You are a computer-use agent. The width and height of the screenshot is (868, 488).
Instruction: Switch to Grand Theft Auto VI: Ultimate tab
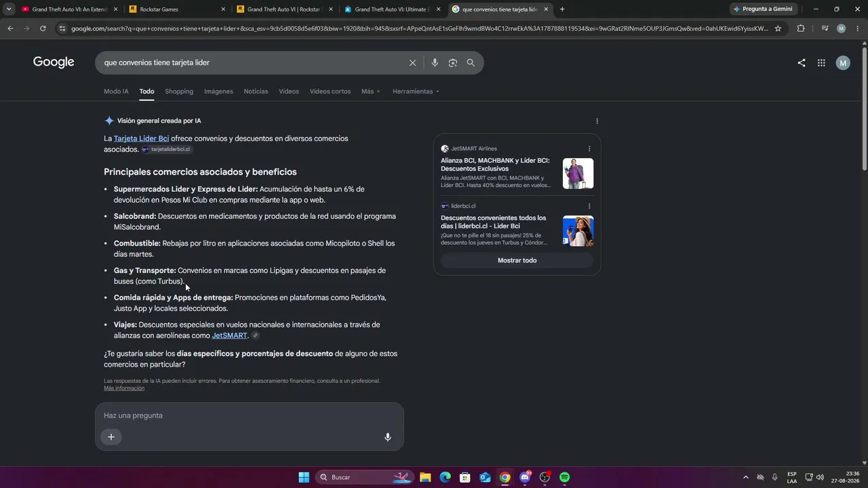pos(392,9)
